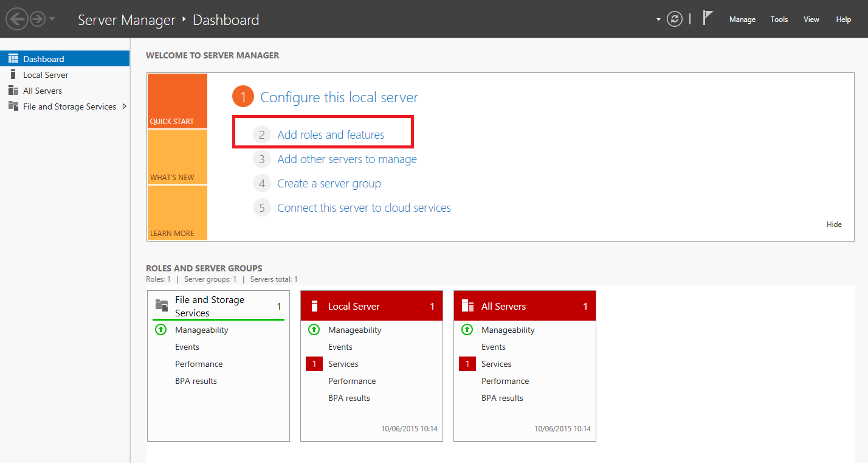
Task: Click Configure this local server link
Action: pyautogui.click(x=339, y=97)
